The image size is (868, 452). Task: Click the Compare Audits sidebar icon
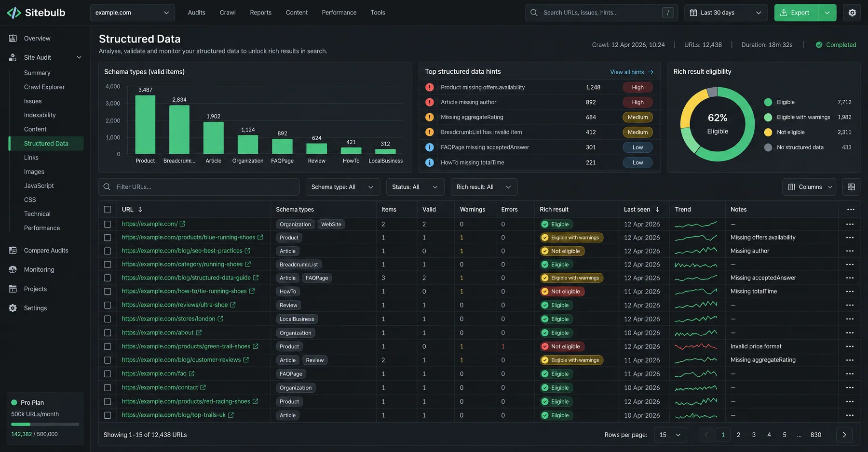coord(13,251)
